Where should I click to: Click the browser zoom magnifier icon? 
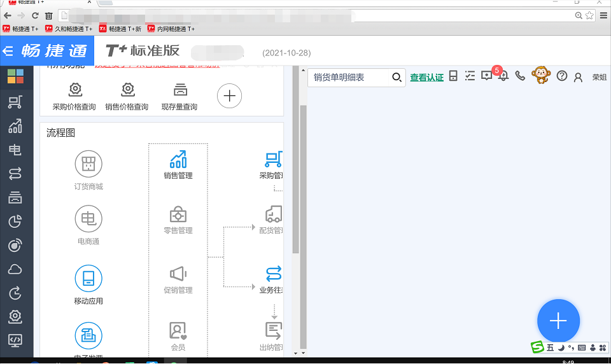click(x=579, y=15)
